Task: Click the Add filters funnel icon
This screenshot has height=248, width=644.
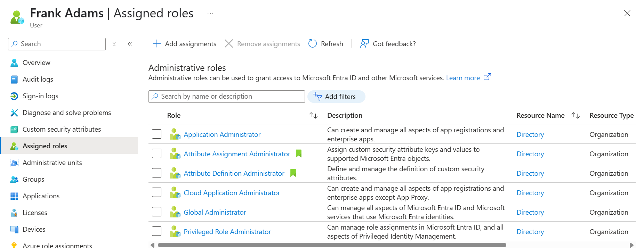Action: (x=317, y=97)
